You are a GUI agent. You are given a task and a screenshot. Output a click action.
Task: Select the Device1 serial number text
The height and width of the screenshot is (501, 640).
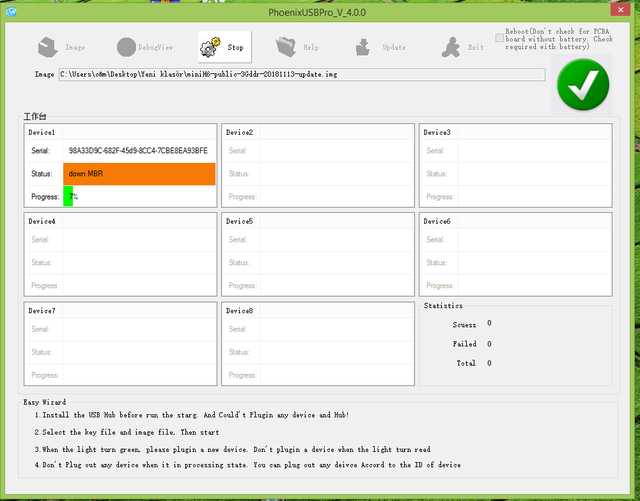(138, 151)
